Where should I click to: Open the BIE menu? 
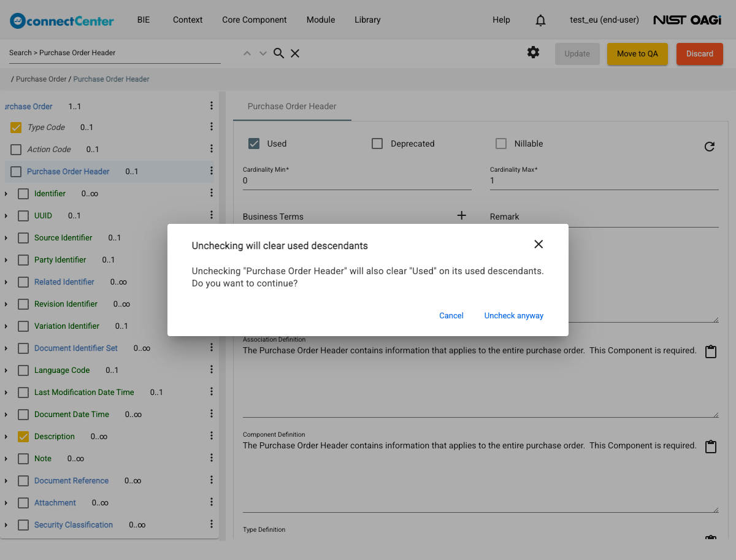(x=144, y=20)
